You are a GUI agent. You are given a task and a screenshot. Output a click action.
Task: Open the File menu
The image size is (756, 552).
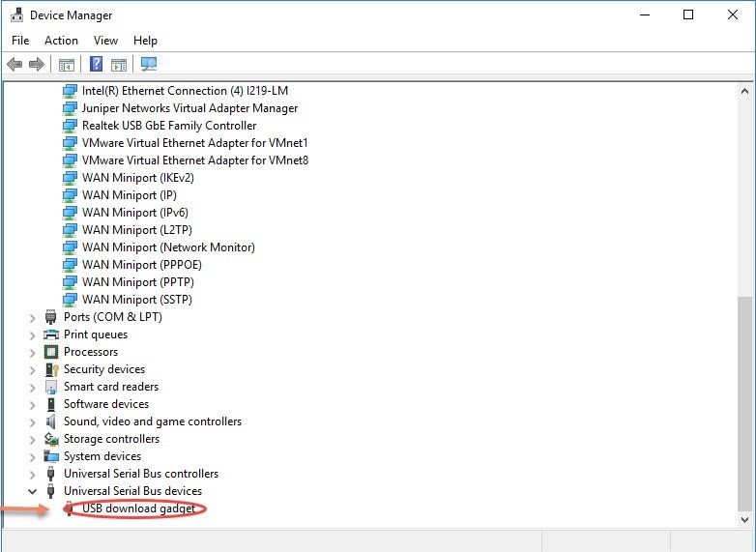(x=20, y=41)
